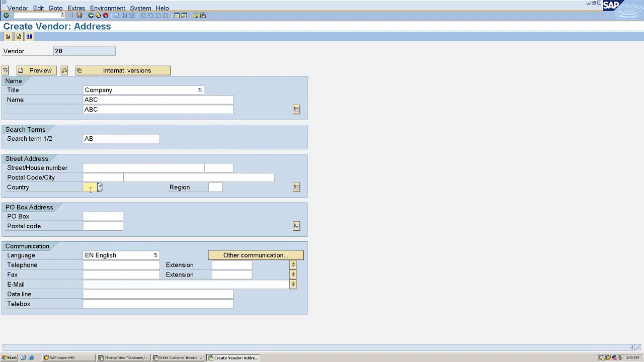The height and width of the screenshot is (362, 644).
Task: Click the PO Box input field
Action: click(103, 216)
